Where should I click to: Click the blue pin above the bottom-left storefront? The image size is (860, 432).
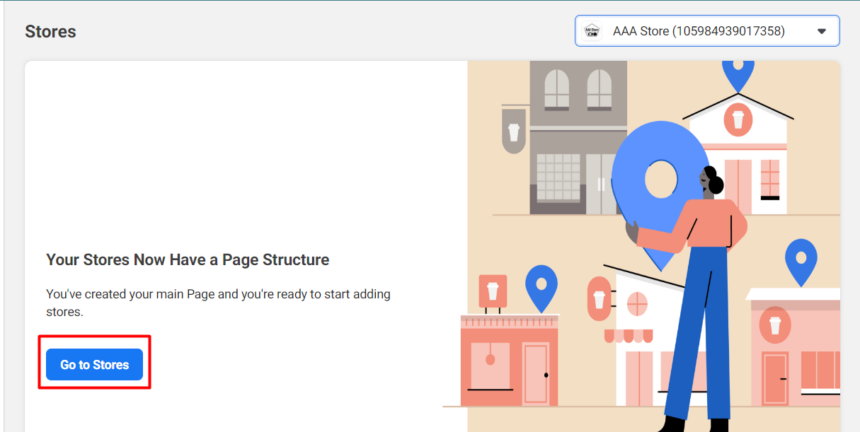(x=541, y=286)
